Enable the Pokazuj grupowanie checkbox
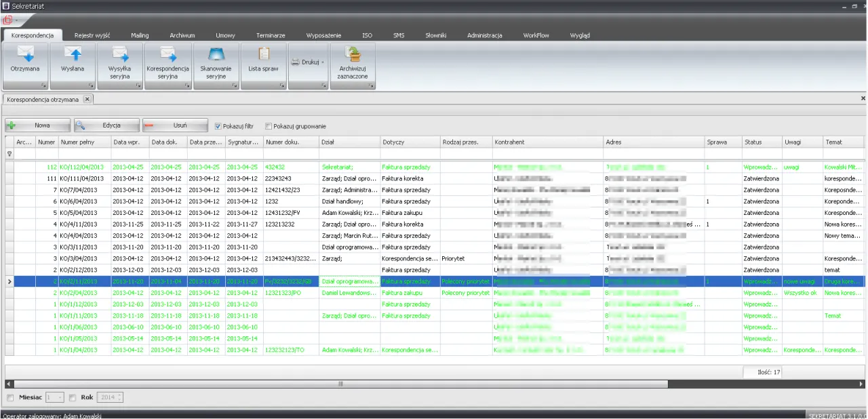Viewport: 868px width, 419px height. [269, 126]
